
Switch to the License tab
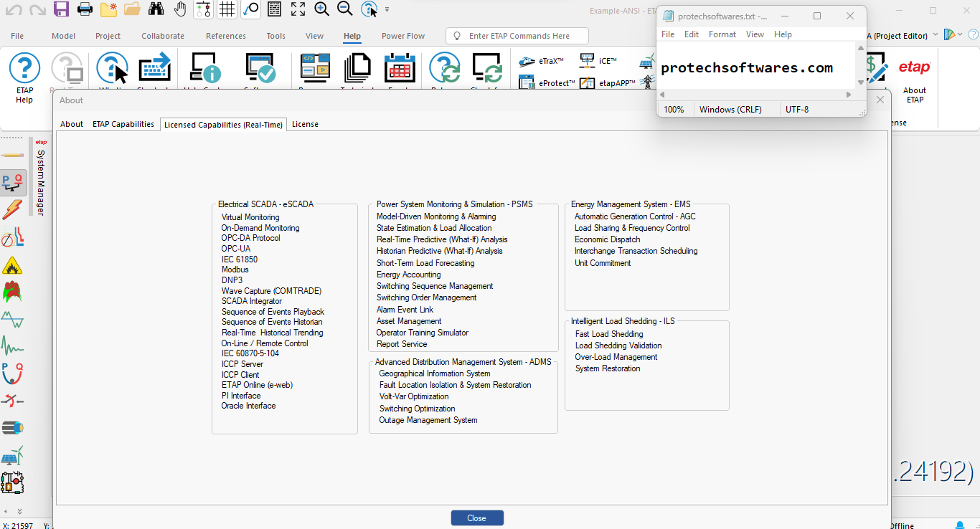point(305,124)
